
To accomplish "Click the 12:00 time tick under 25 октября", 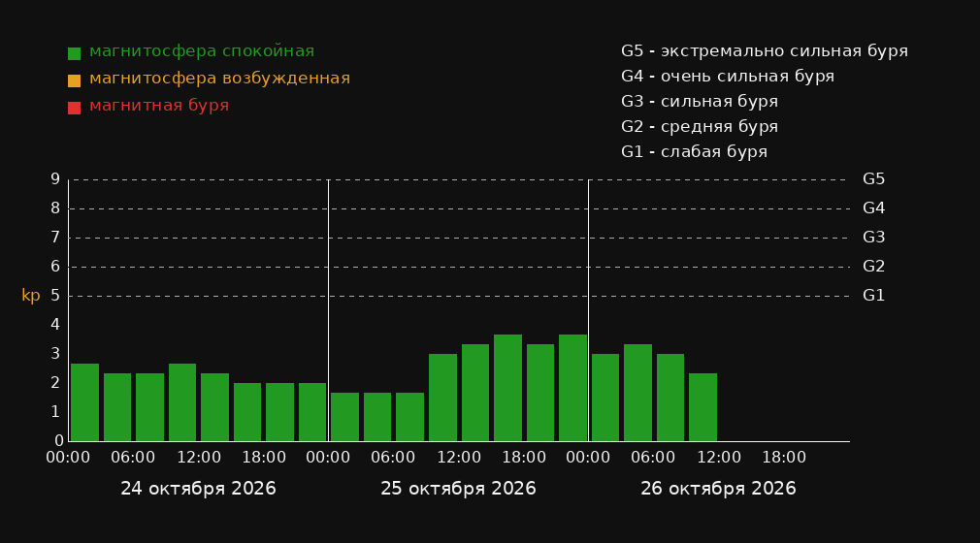I will 459,458.
